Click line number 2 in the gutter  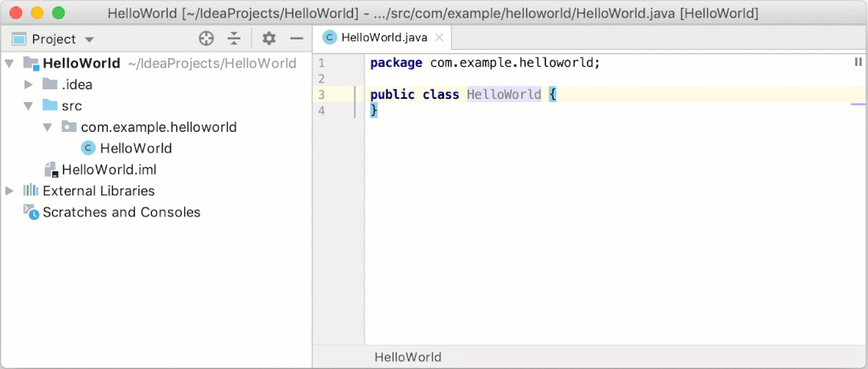322,79
